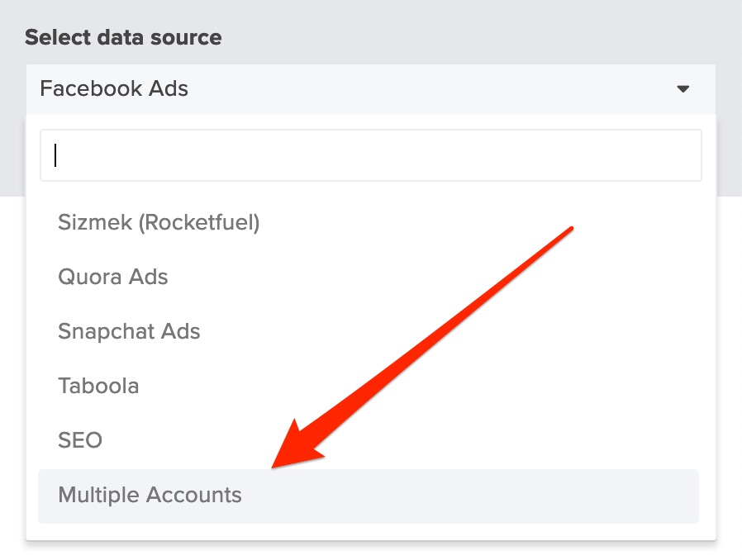Select the SEO data source
Screen dimensions: 742x560
(80, 440)
